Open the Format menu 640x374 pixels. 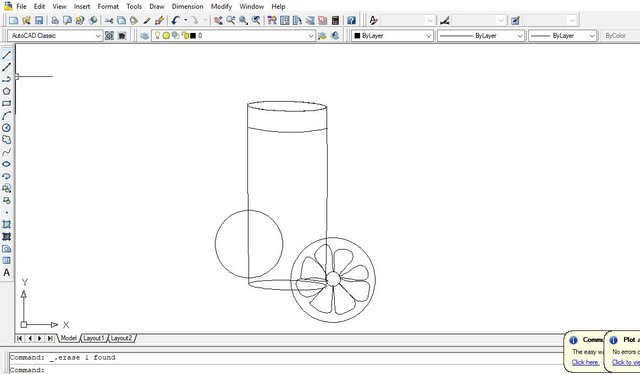pos(108,7)
